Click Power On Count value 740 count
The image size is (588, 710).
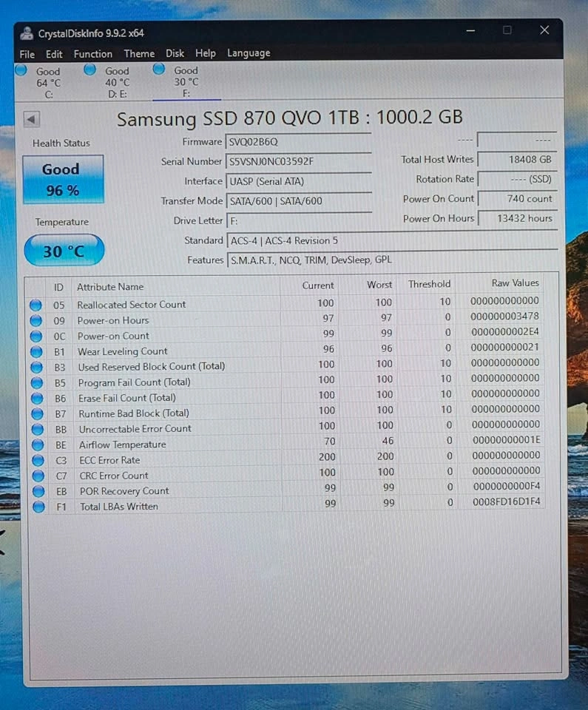[517, 198]
